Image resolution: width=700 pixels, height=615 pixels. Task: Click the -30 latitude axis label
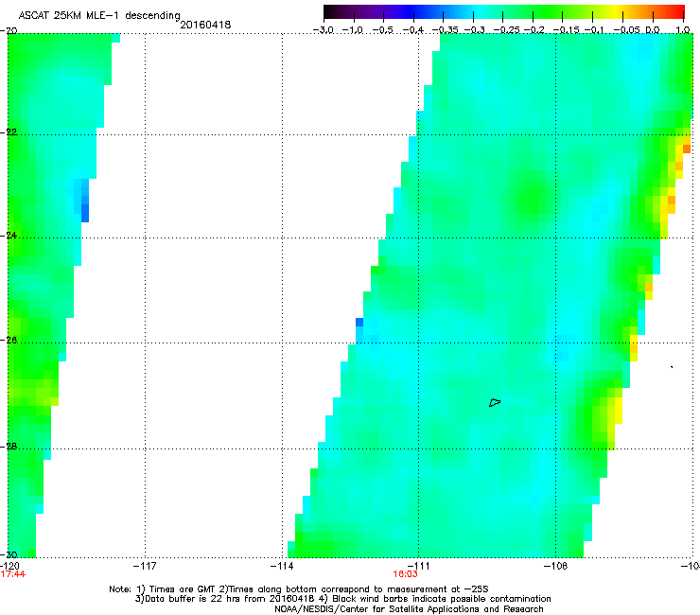pyautogui.click(x=9, y=554)
